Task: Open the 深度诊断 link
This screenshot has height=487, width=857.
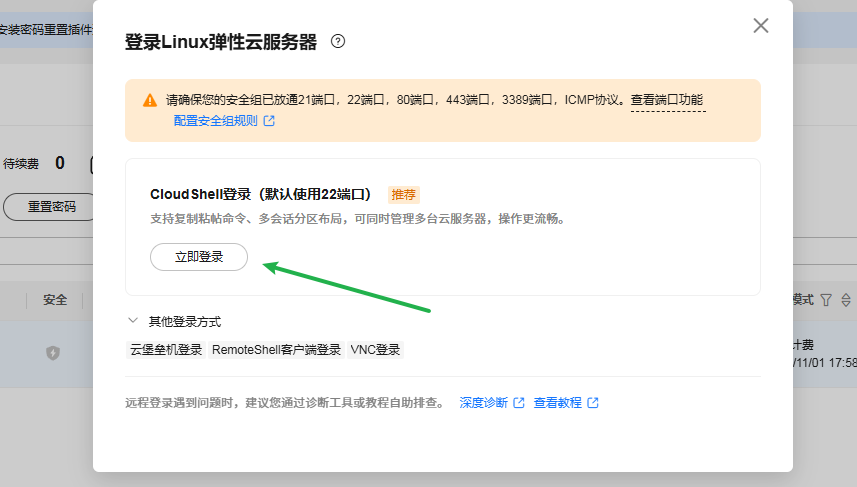Action: click(x=484, y=403)
